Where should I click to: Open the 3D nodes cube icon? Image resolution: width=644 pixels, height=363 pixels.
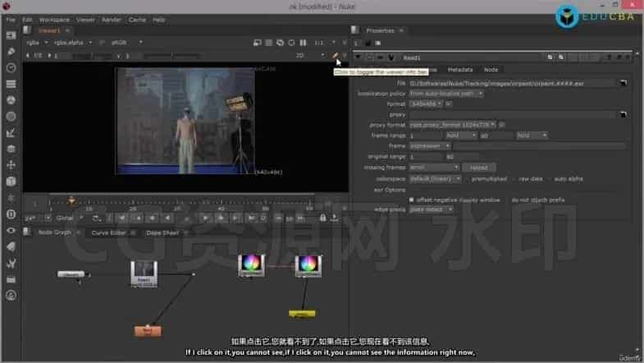[x=11, y=181]
